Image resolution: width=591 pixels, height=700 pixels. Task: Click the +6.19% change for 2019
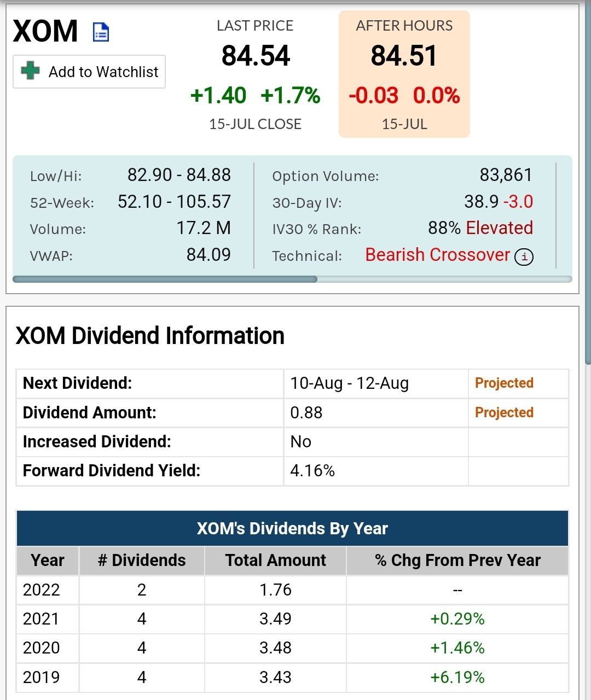457,678
